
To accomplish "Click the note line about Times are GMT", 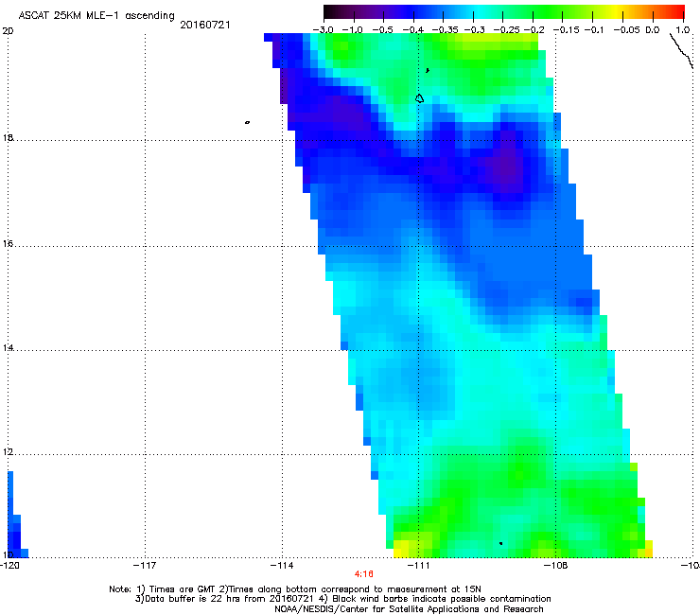I will tap(295, 589).
